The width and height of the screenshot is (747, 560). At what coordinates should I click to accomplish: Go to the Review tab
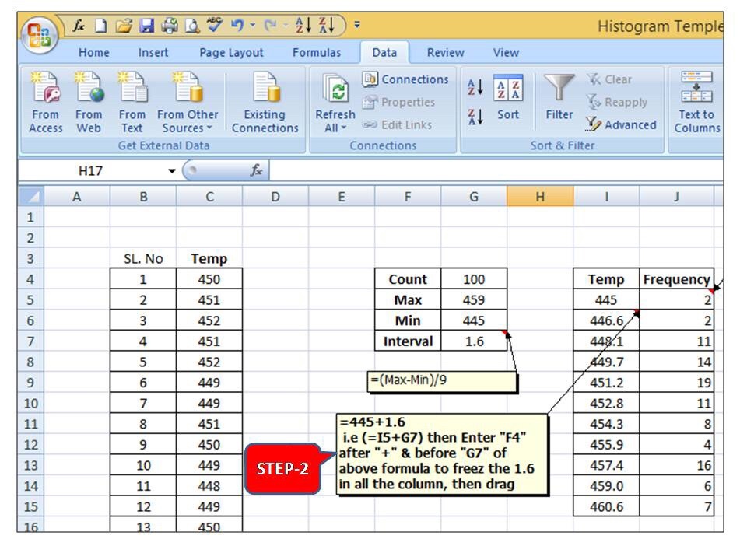tap(445, 52)
